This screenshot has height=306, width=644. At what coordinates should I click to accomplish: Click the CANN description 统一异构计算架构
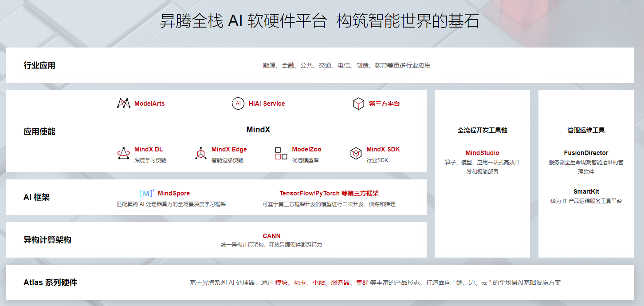tap(271, 244)
